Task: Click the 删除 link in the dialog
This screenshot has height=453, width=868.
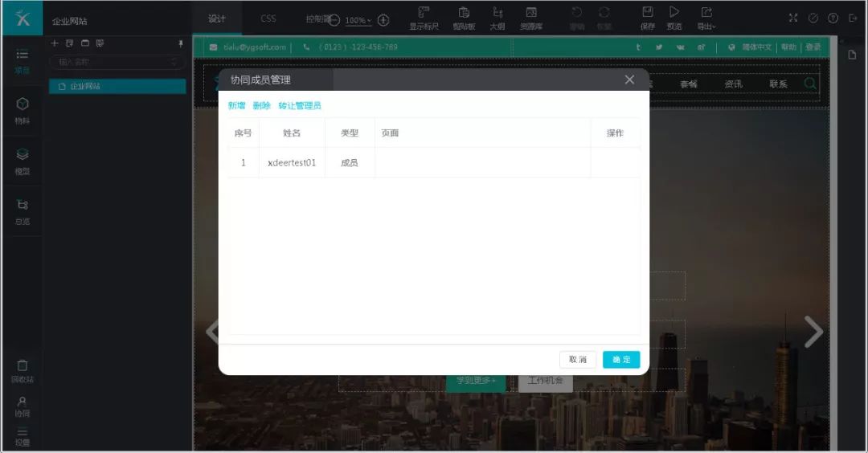Action: click(261, 106)
